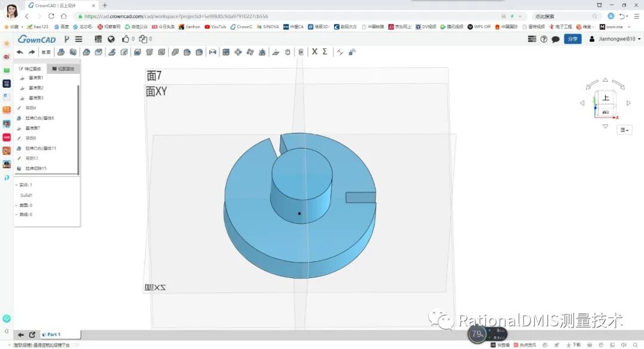Select the Part 1 tab at bottom left

tap(54, 335)
